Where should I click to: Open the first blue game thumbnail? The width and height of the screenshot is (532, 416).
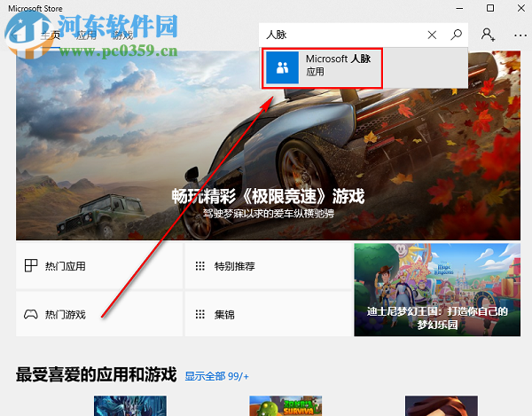coord(130,406)
